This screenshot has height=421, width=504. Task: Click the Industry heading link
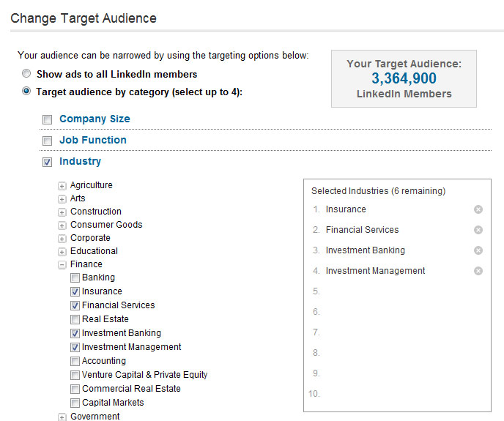click(x=80, y=161)
